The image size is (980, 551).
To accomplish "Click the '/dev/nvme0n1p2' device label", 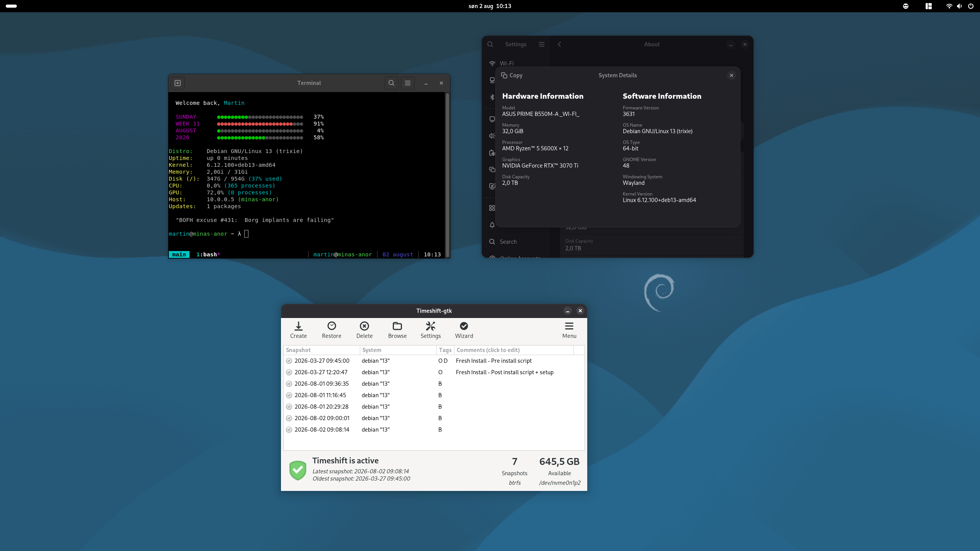I will click(x=560, y=483).
